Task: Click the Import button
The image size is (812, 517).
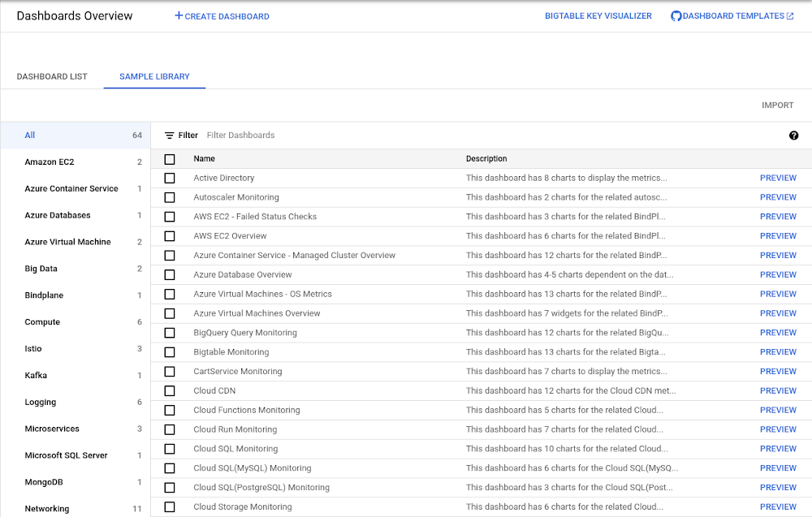Action: point(777,106)
